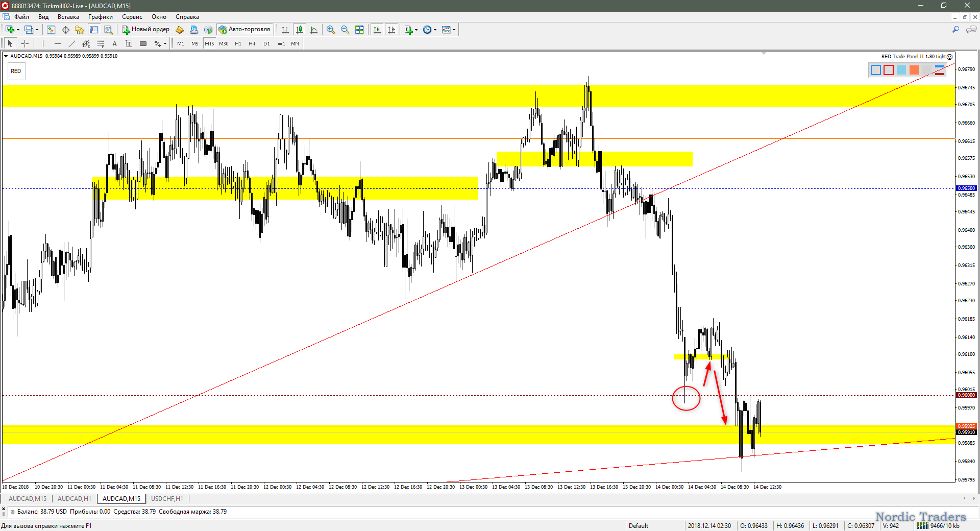Screen dimensions: 980x531
Task: Toggle the Terminal panel button
Action: pos(94,30)
